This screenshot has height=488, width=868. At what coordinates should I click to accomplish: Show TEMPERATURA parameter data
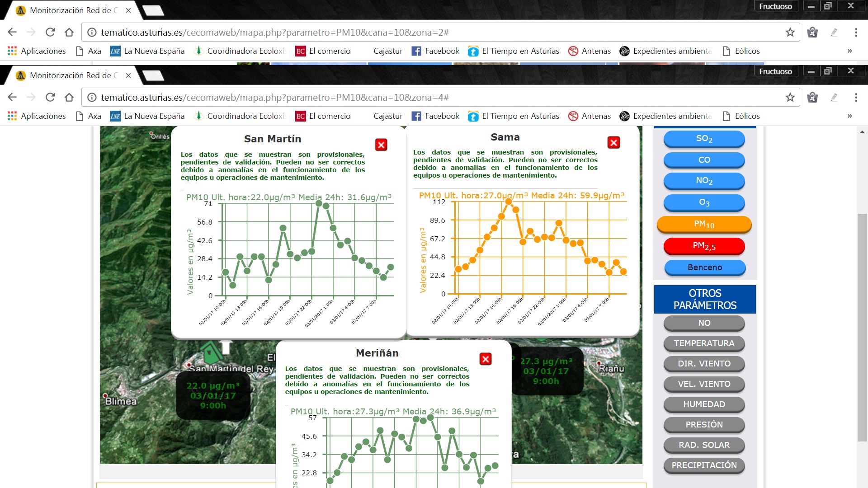click(x=704, y=343)
